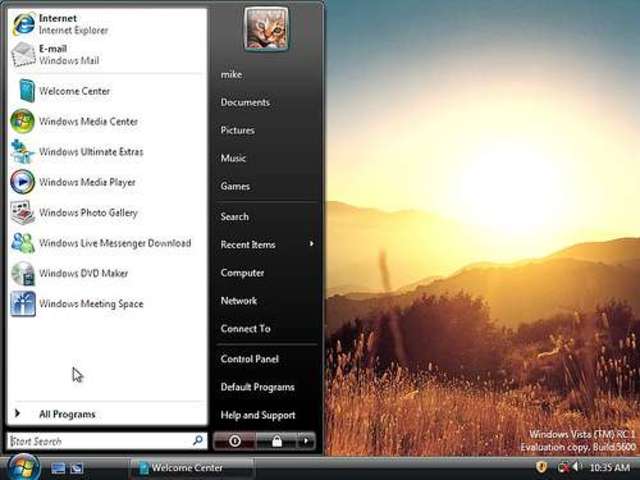The width and height of the screenshot is (640, 480).
Task: Launch the Windows Mail envelope icon
Action: (24, 54)
